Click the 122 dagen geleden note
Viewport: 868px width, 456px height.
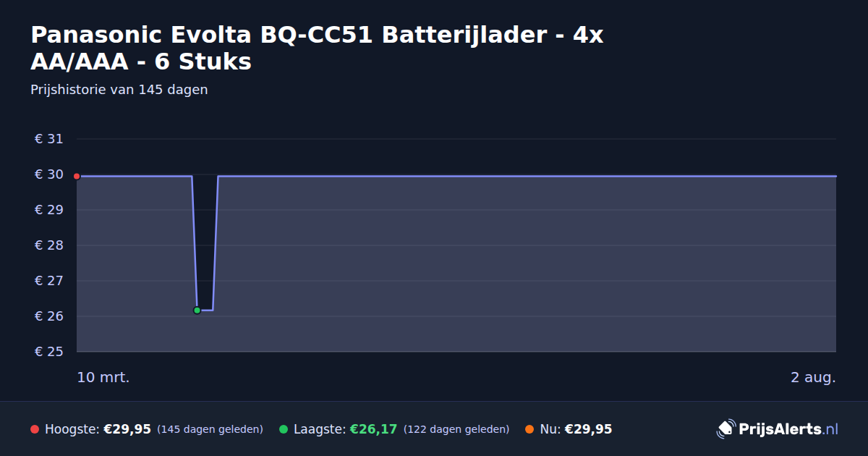coord(456,429)
